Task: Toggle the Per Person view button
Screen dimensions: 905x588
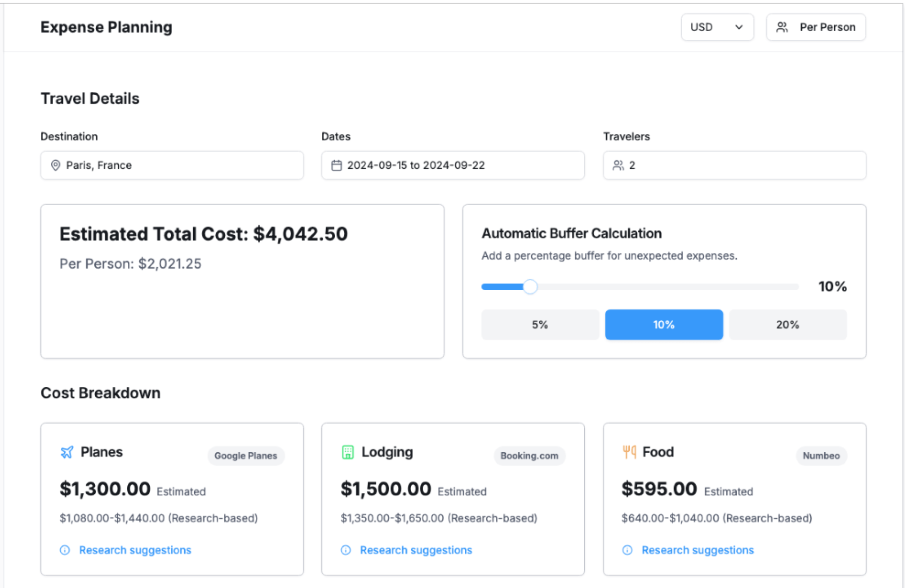Action: pos(815,27)
